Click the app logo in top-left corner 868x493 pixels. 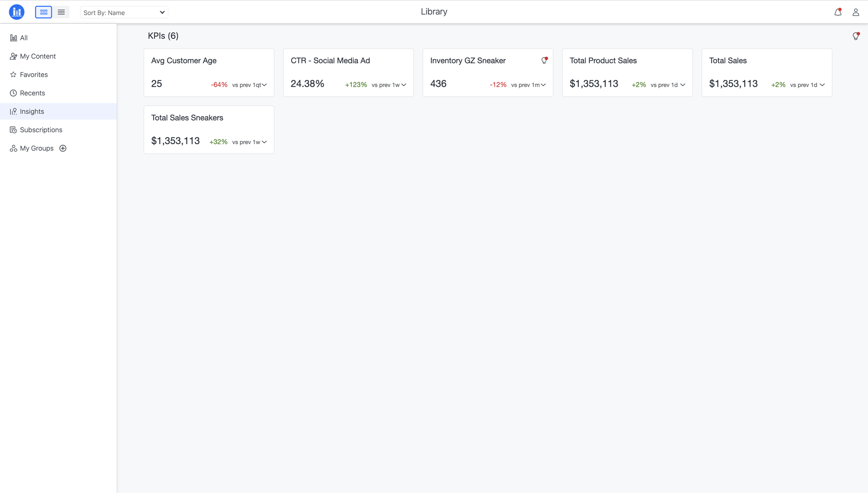16,12
